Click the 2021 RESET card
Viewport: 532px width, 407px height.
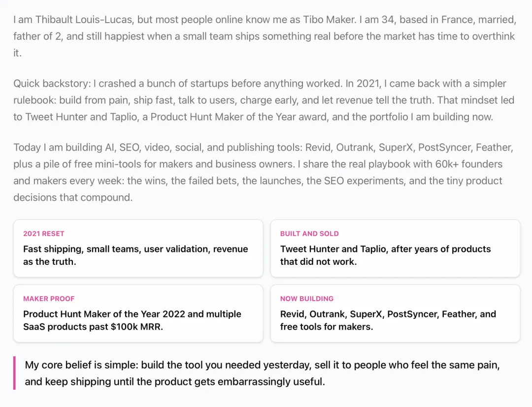tap(138, 249)
